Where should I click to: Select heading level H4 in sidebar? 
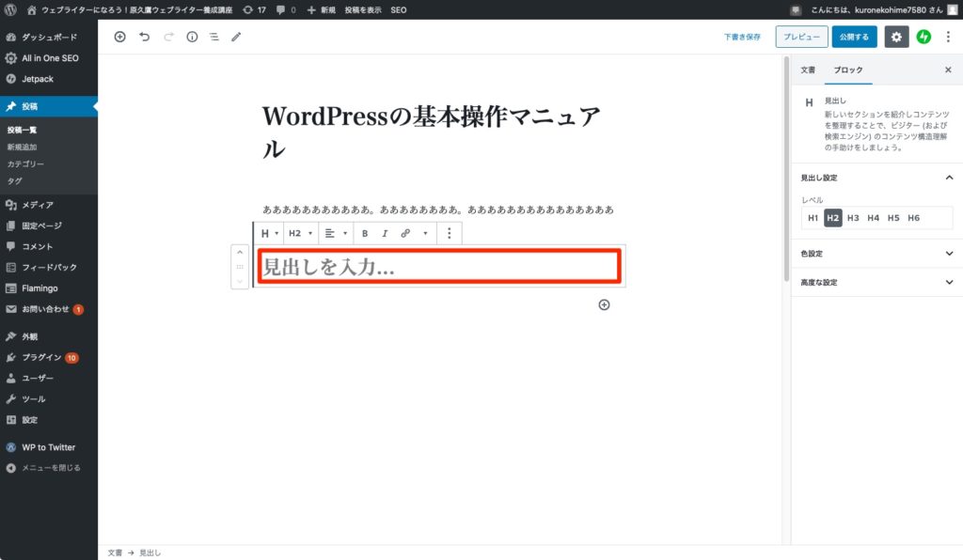(874, 218)
